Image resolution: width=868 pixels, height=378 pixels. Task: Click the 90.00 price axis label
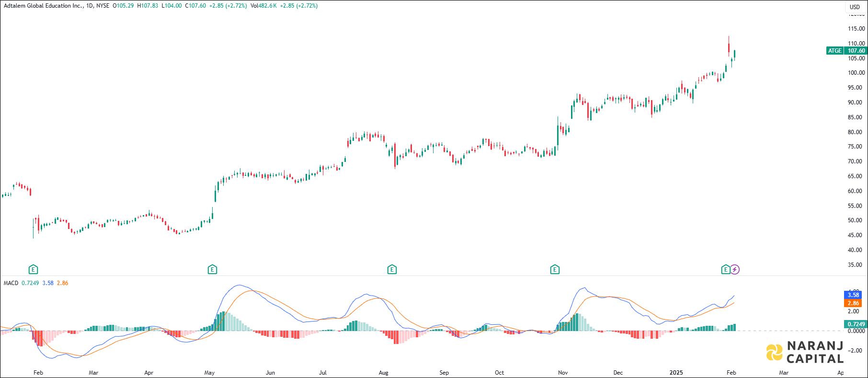[x=855, y=103]
